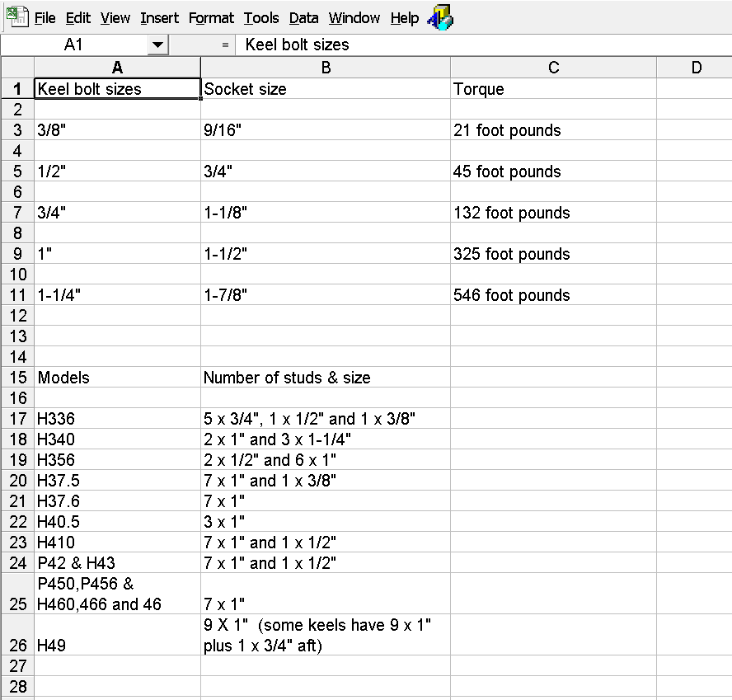Open the Edit menu
The width and height of the screenshot is (732, 700).
tap(78, 18)
